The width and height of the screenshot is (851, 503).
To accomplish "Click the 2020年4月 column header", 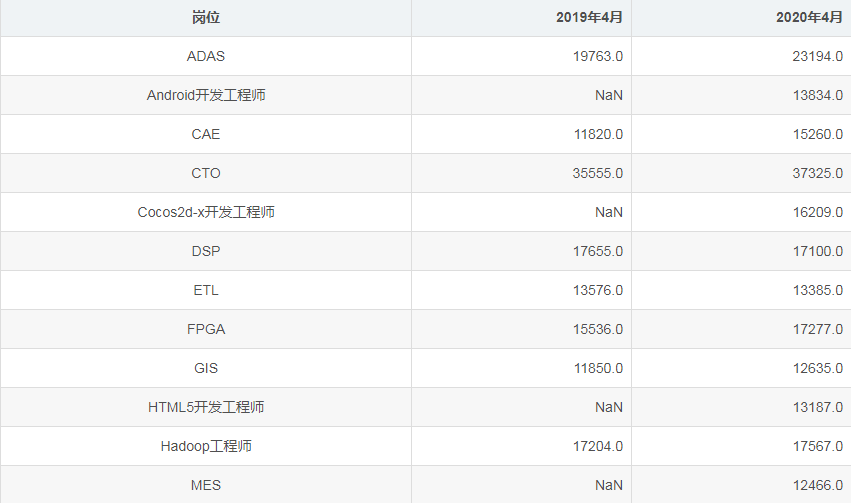I will click(x=809, y=18).
